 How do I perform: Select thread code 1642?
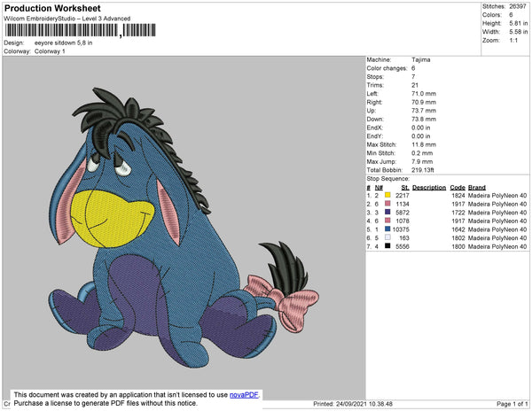[458, 229]
